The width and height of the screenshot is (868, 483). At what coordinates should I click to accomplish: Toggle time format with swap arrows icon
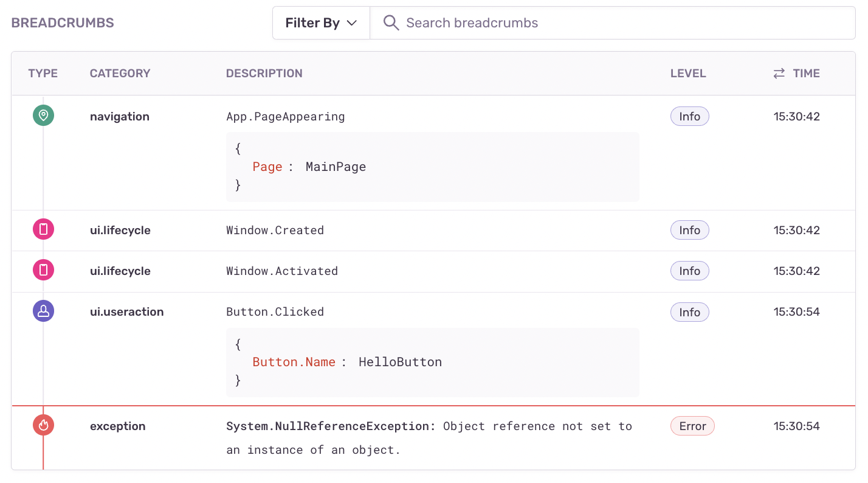(x=779, y=74)
